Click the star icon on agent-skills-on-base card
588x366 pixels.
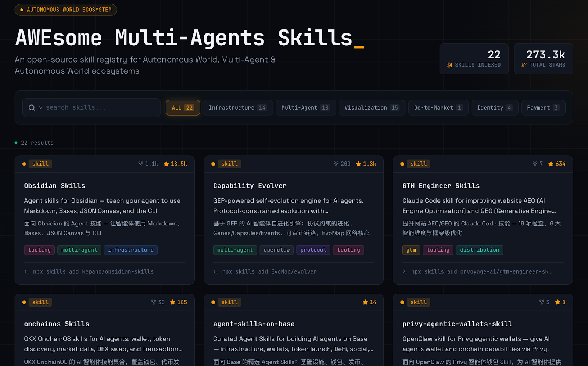pyautogui.click(x=365, y=302)
